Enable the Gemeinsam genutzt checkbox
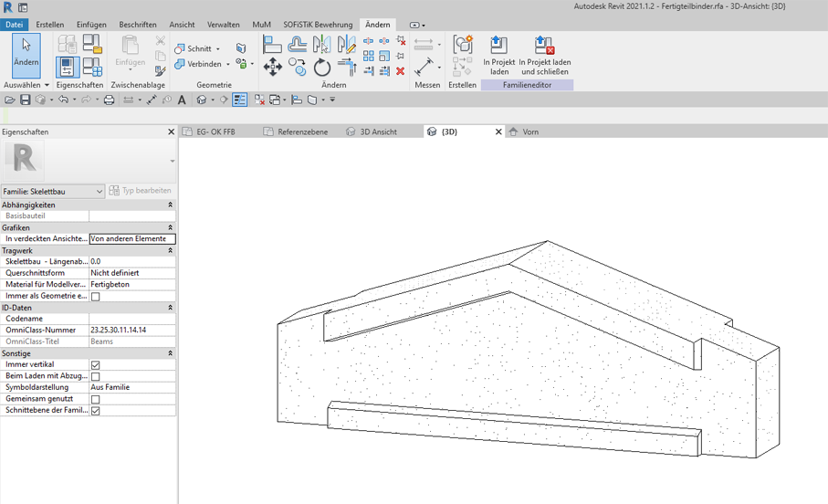Screen dimensions: 828x504 [95, 399]
